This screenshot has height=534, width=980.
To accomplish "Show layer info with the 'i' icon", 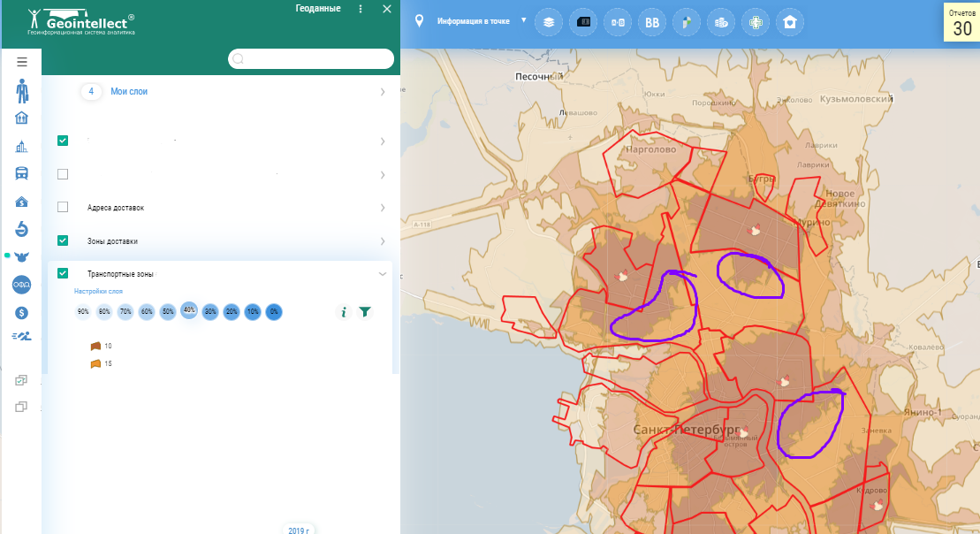I will coord(345,312).
